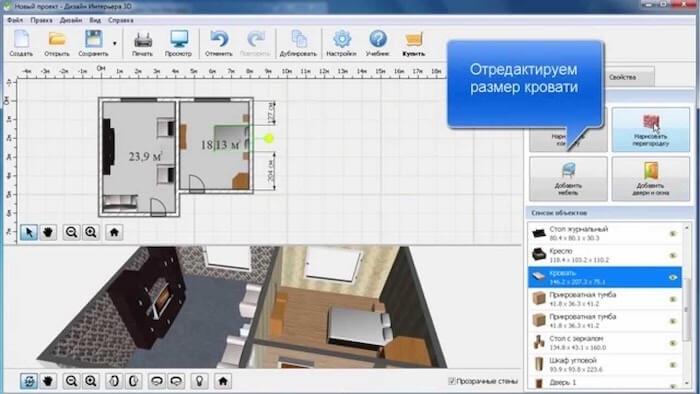Select the hand pan tool in 2D plan
The image size is (700, 394).
pos(48,232)
